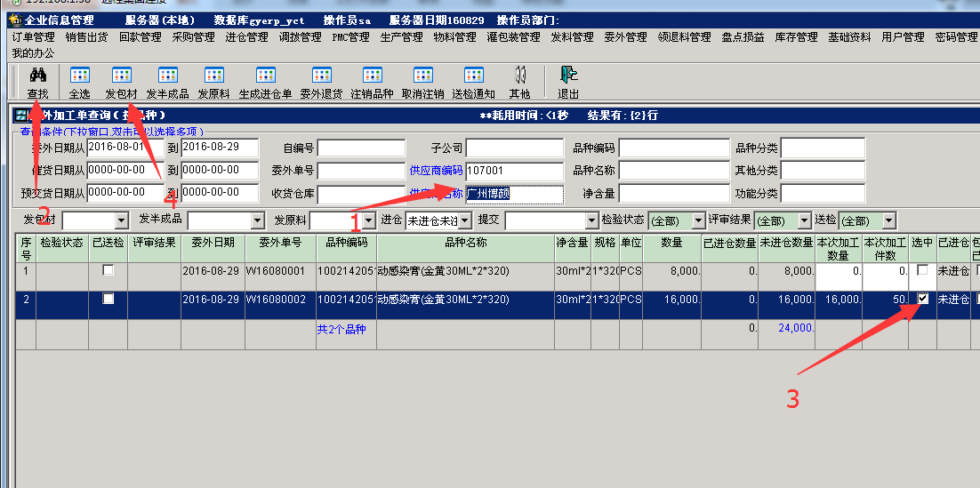Click the 退出 exit door icon
Viewport: 980px width, 488px height.
[x=567, y=76]
